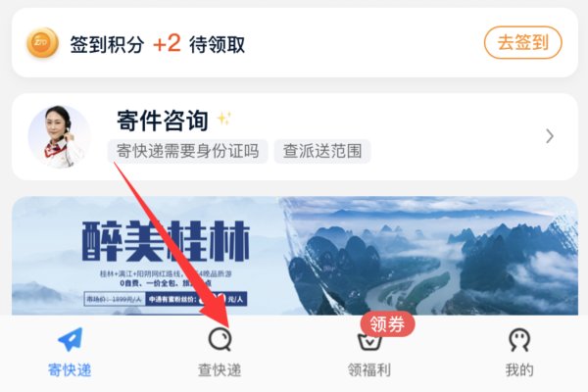Open the 寄件咨询 title

pyautogui.click(x=163, y=121)
